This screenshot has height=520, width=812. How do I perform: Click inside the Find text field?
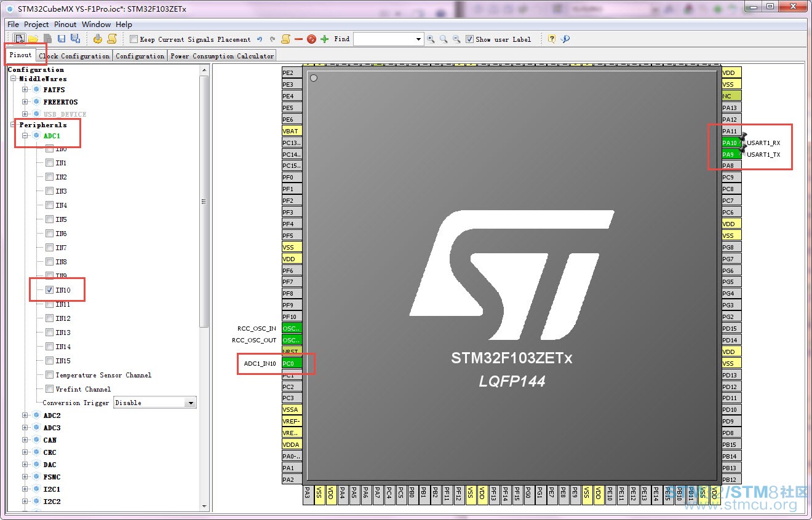pos(384,39)
